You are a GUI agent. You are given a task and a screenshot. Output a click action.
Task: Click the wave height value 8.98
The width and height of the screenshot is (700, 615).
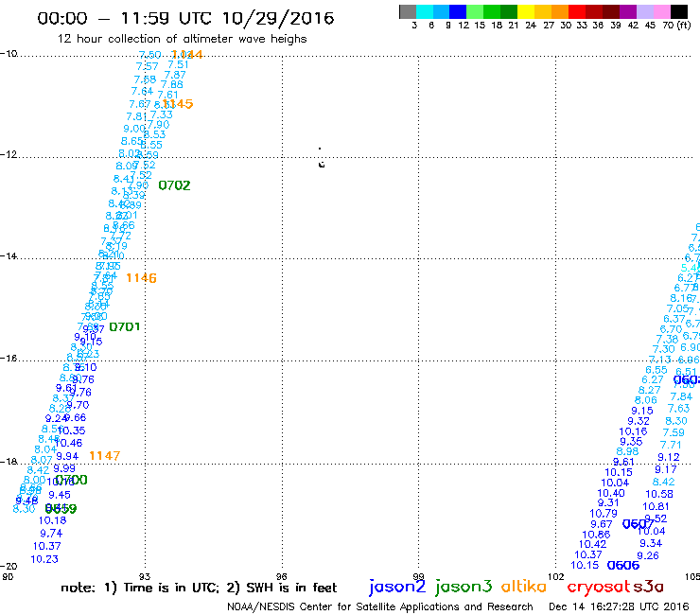point(628,451)
